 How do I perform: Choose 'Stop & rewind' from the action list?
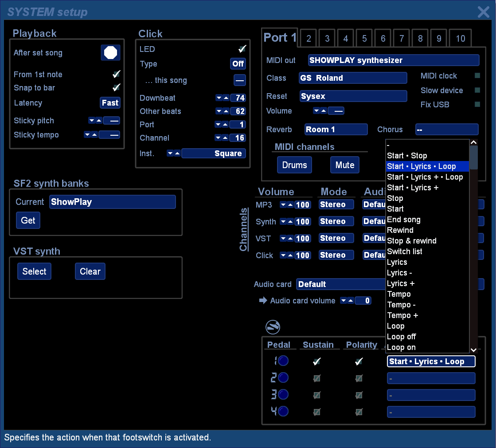412,241
